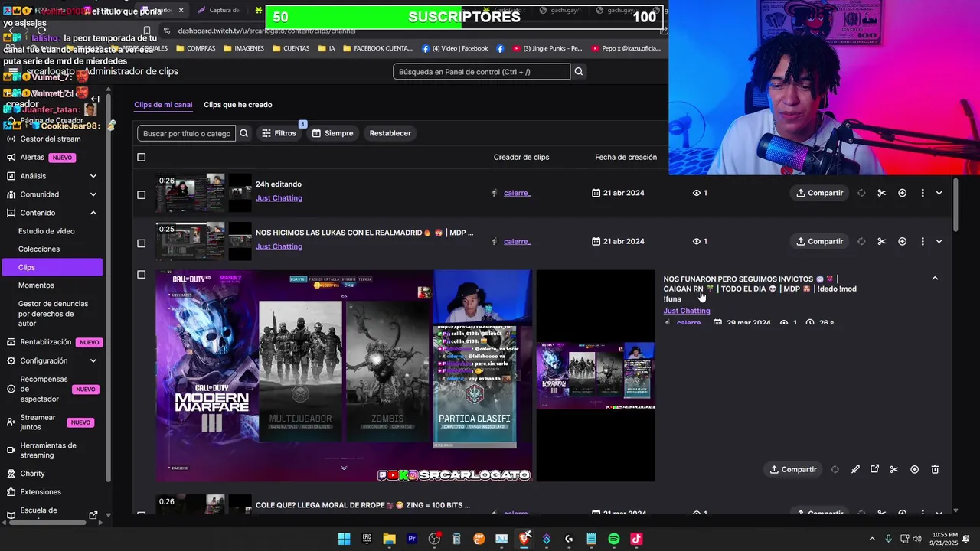Collapse Contenido section in sidebar
980x551 pixels.
[x=93, y=213]
